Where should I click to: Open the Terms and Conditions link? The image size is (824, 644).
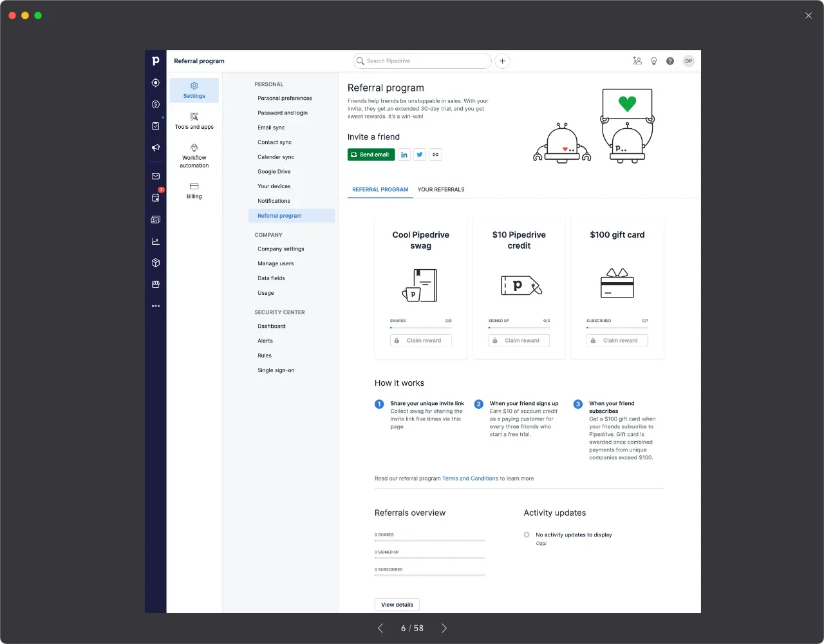[x=470, y=478]
